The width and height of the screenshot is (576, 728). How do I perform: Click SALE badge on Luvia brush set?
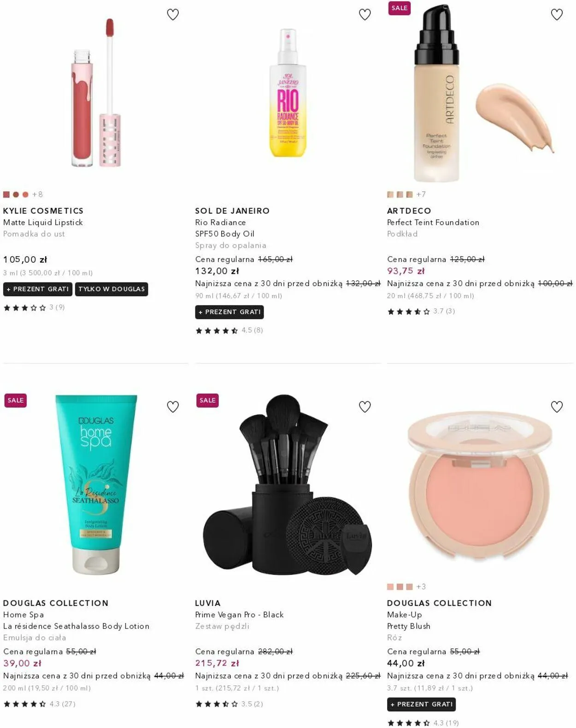click(x=207, y=400)
